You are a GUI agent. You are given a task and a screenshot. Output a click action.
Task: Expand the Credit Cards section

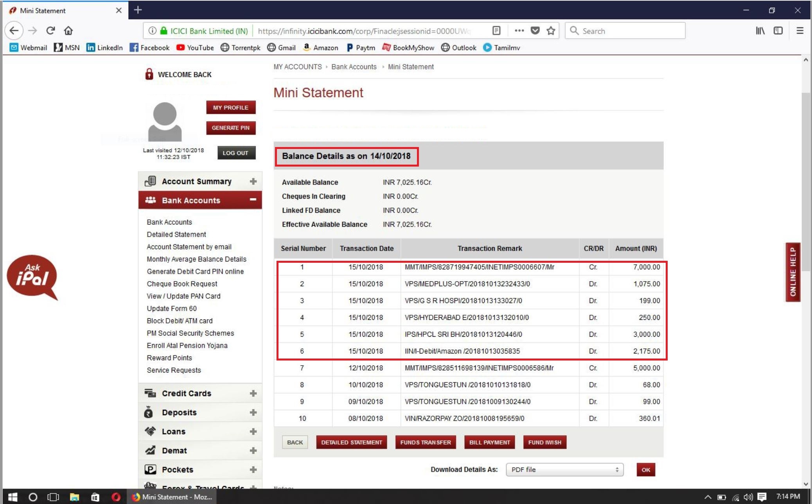pos(253,393)
